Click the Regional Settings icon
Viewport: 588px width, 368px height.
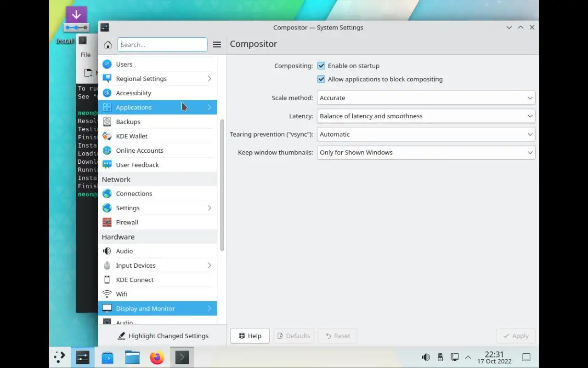pyautogui.click(x=107, y=79)
